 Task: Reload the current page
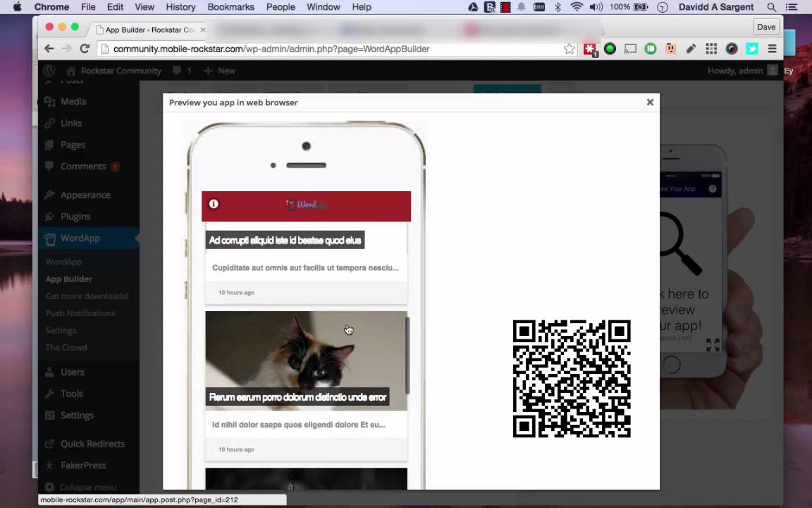[85, 49]
